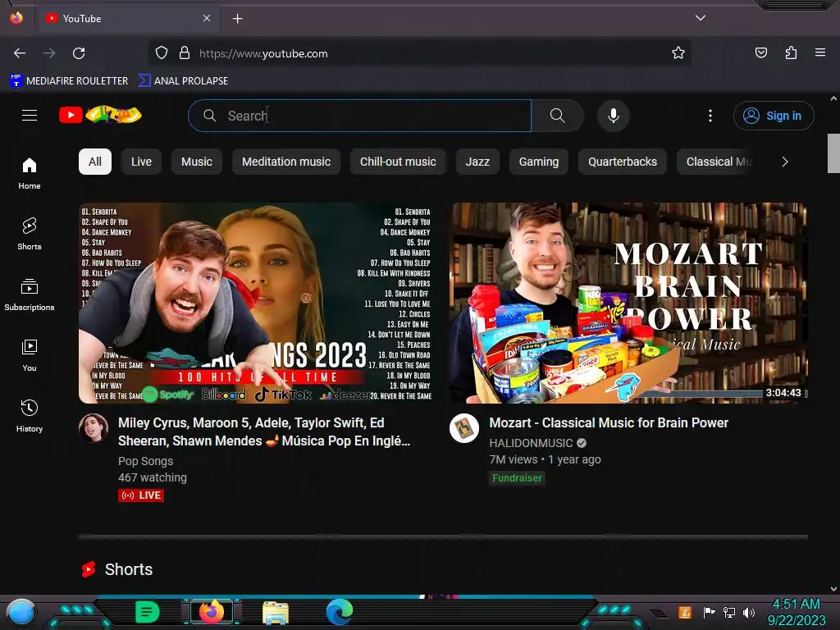Click the Firefox taskbar icon

coord(212,612)
